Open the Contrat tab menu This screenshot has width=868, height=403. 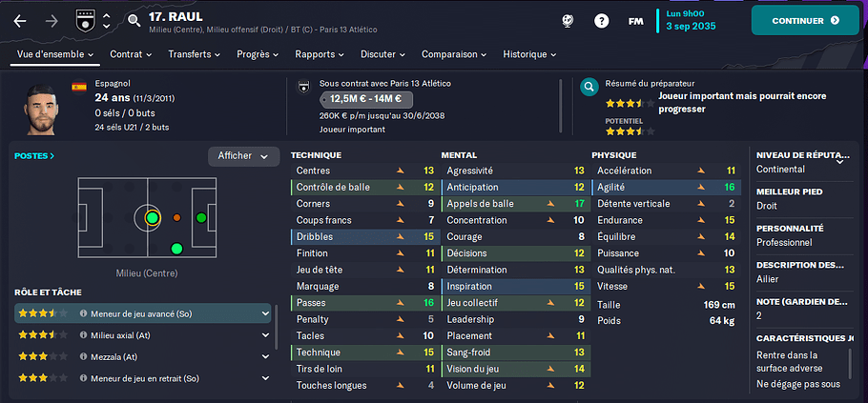click(x=131, y=54)
